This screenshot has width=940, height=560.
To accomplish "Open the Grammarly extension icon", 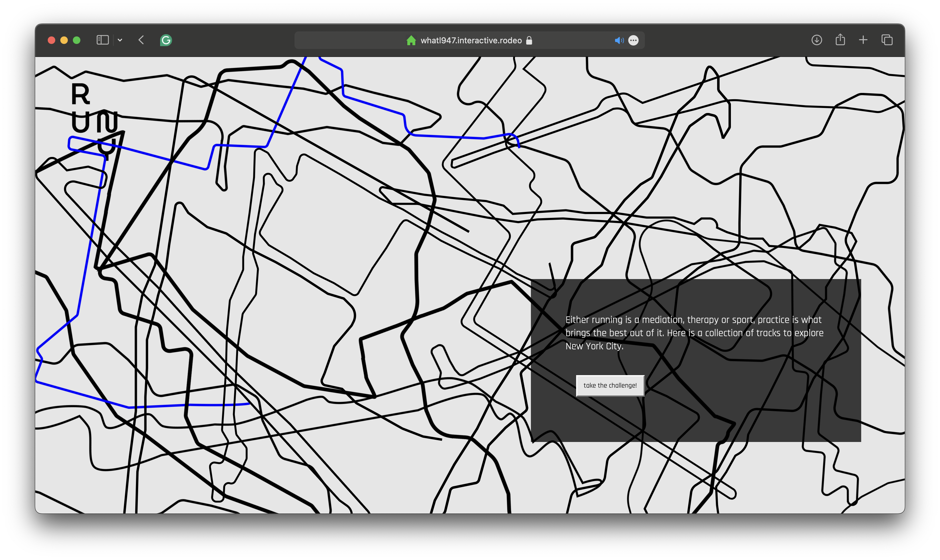I will (166, 40).
